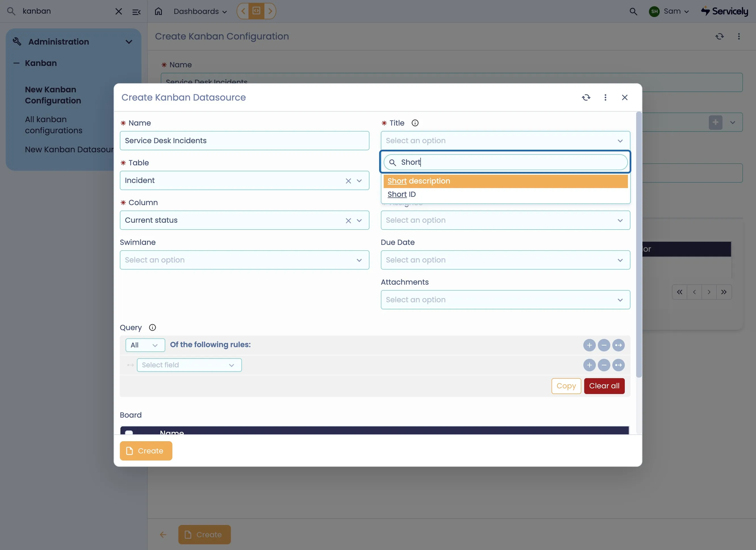Open New Kanban Datasource in the sidebar
This screenshot has height=550, width=756.
click(69, 149)
